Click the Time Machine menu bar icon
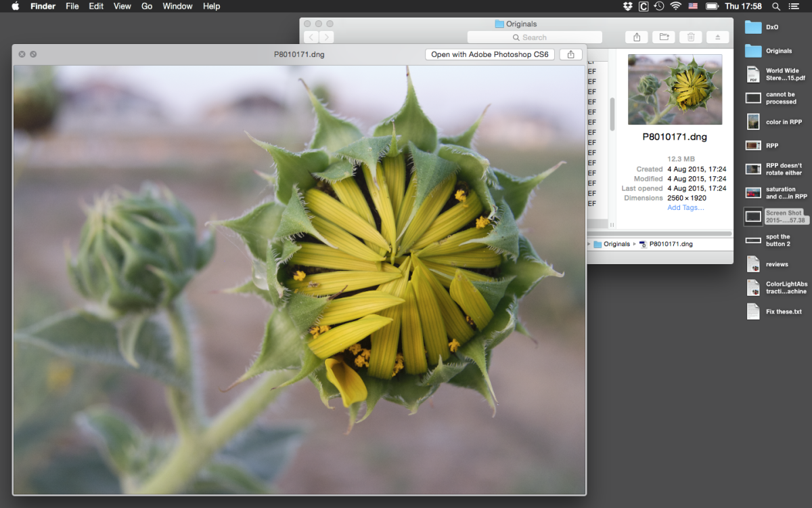The height and width of the screenshot is (508, 812). pos(659,6)
